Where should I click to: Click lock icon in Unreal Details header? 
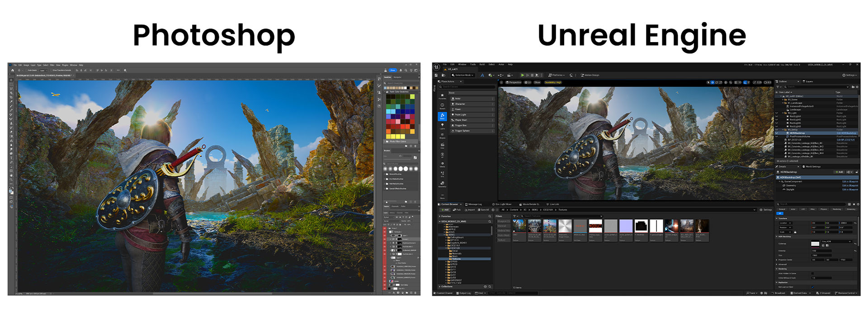coord(857,172)
